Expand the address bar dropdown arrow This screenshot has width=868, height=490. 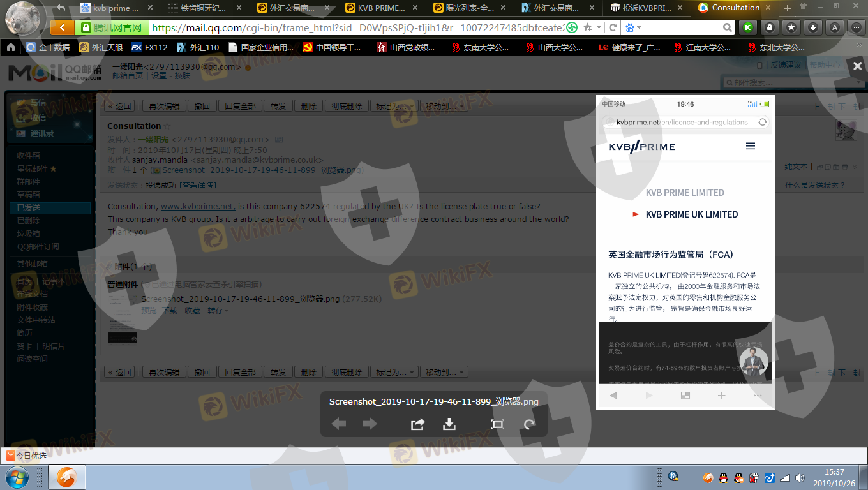(600, 28)
